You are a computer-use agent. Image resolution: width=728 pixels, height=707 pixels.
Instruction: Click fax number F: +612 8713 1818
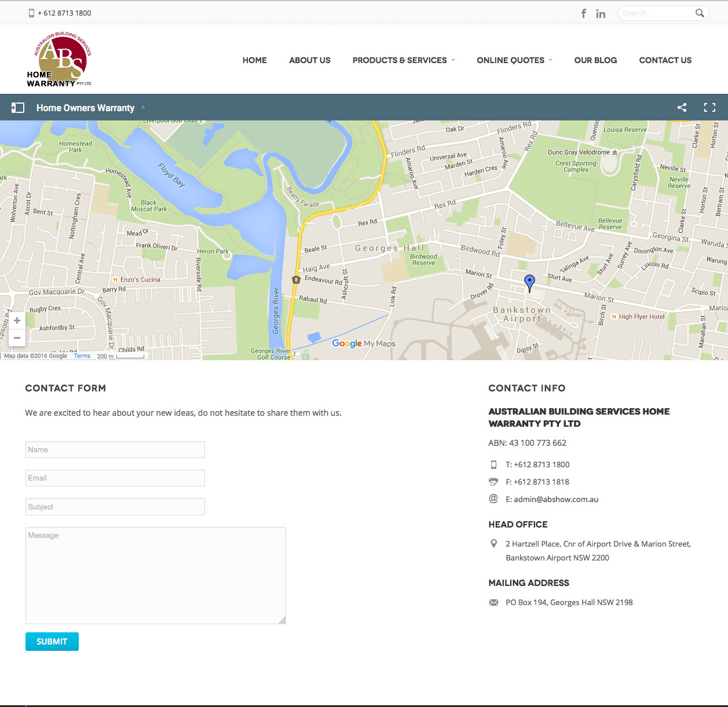[x=537, y=482]
